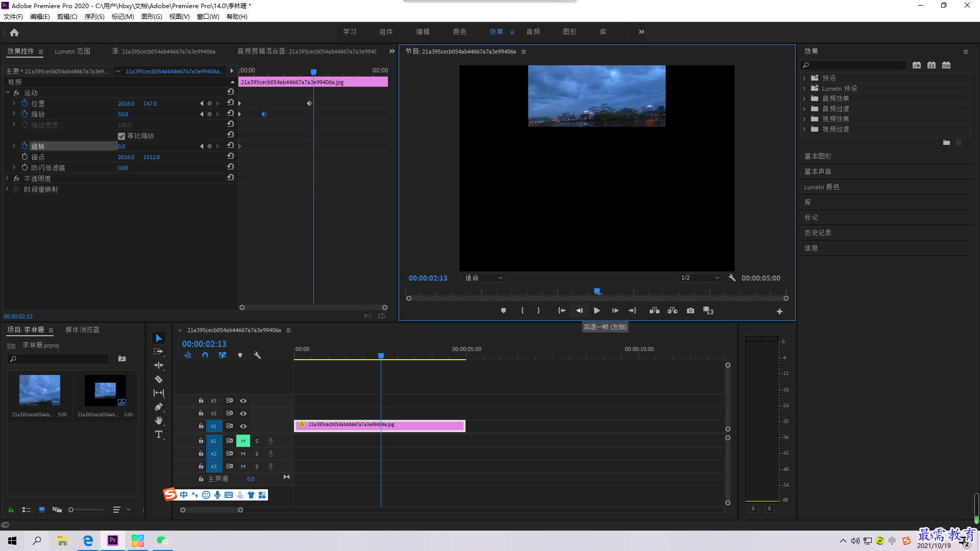980x551 pixels.
Task: Click Go to In point button
Action: 561,311
